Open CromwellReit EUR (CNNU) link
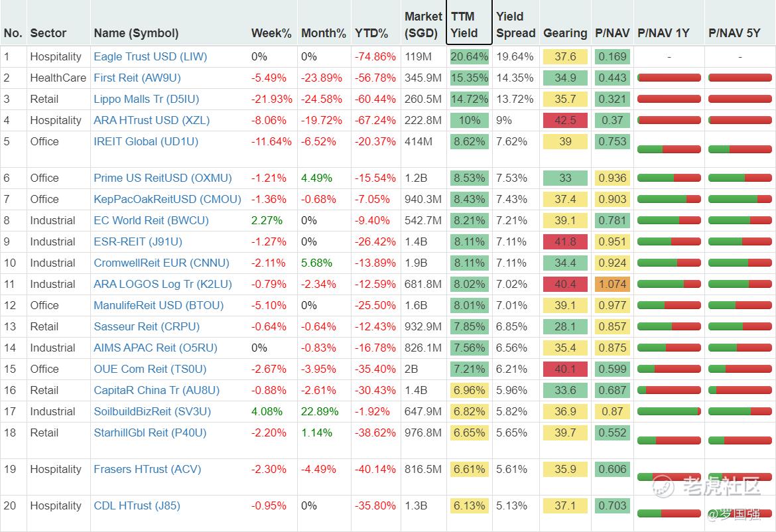The height and width of the screenshot is (532, 776). pyautogui.click(x=161, y=263)
